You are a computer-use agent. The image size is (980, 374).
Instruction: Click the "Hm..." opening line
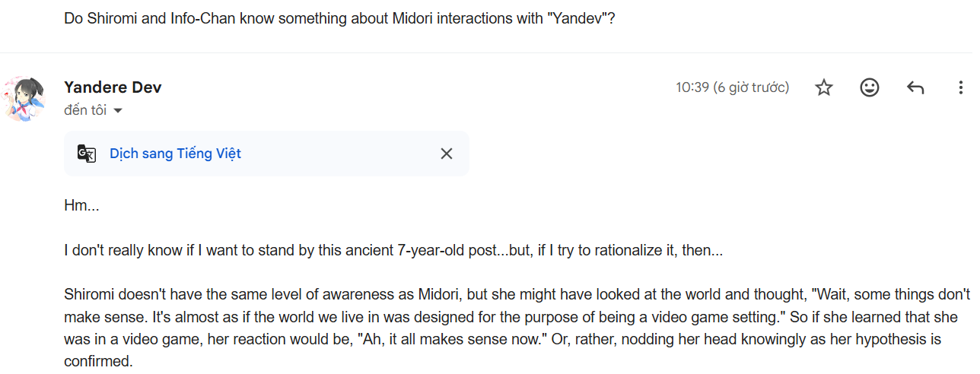[81, 205]
